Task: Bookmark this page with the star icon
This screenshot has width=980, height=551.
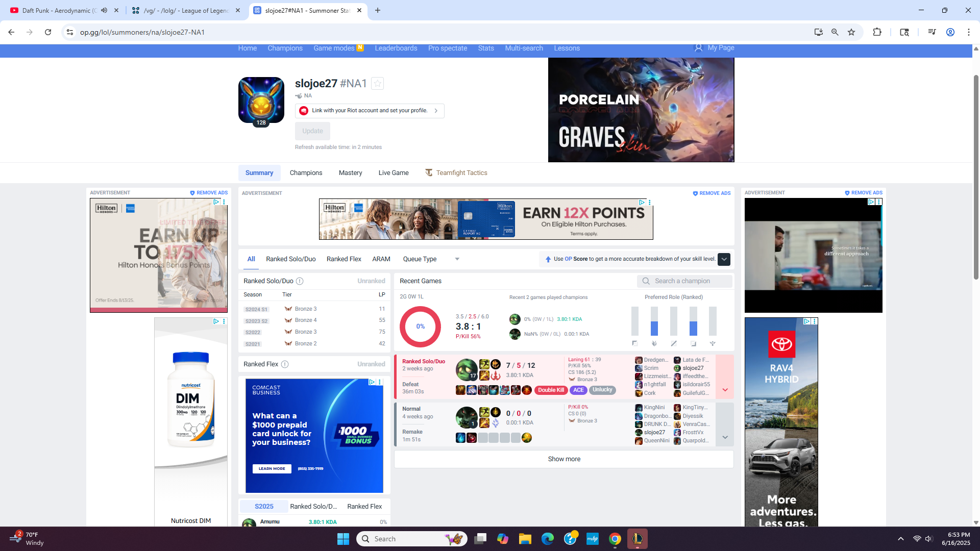Action: [x=851, y=32]
